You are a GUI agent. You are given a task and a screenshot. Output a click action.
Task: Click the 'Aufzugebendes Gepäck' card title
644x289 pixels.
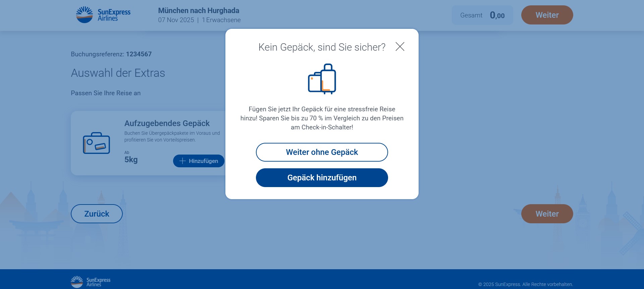167,123
